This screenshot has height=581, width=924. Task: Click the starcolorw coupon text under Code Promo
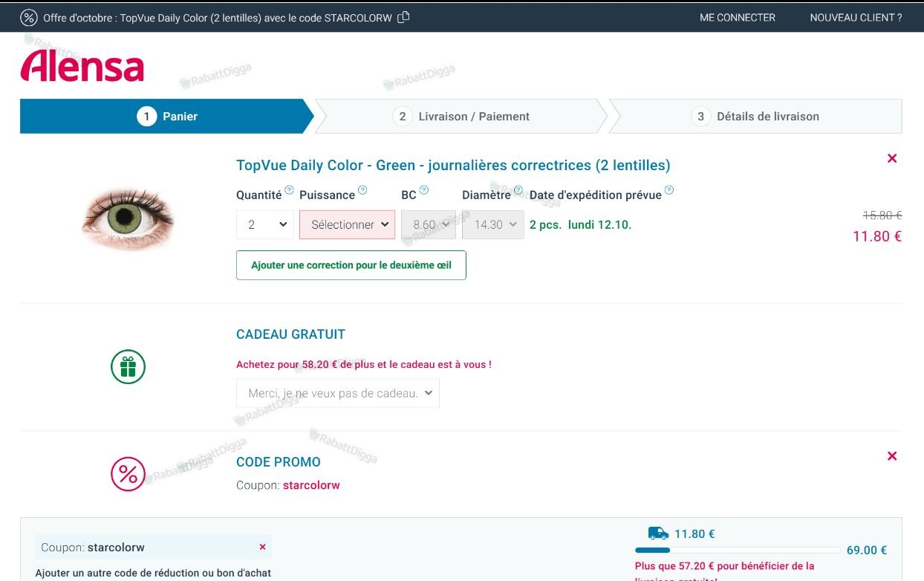point(311,485)
